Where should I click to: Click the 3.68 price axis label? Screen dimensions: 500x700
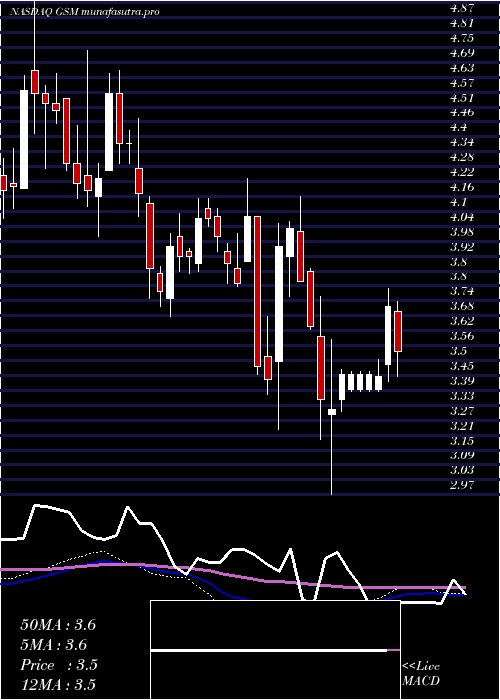pyautogui.click(x=462, y=306)
